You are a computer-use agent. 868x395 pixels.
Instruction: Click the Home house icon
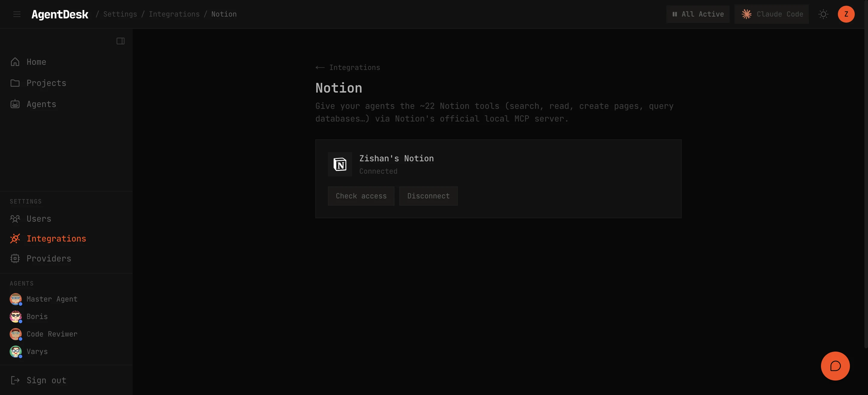click(x=15, y=62)
